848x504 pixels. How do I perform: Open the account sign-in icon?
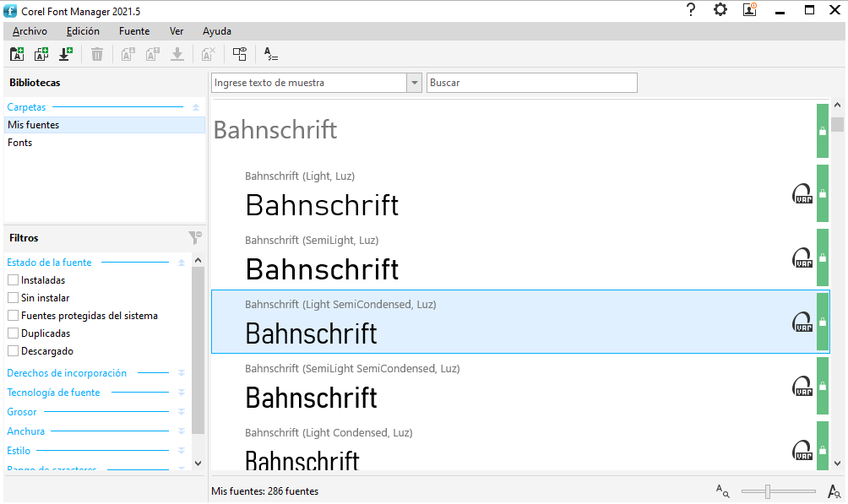click(x=749, y=10)
